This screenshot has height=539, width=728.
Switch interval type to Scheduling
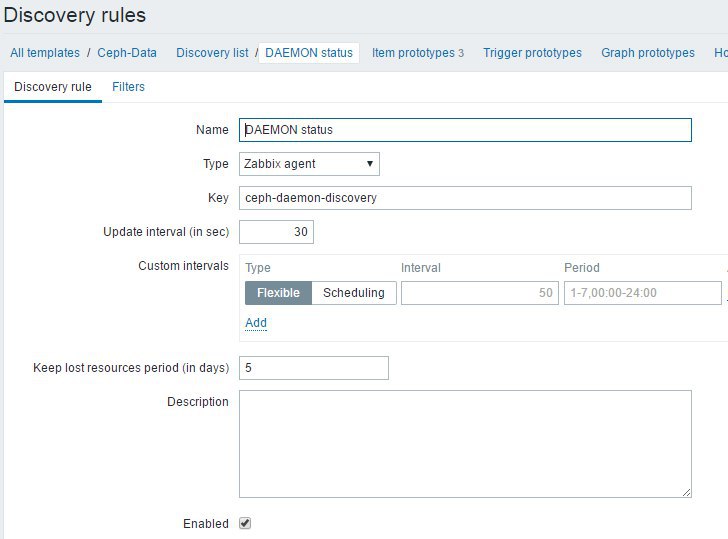coord(354,293)
